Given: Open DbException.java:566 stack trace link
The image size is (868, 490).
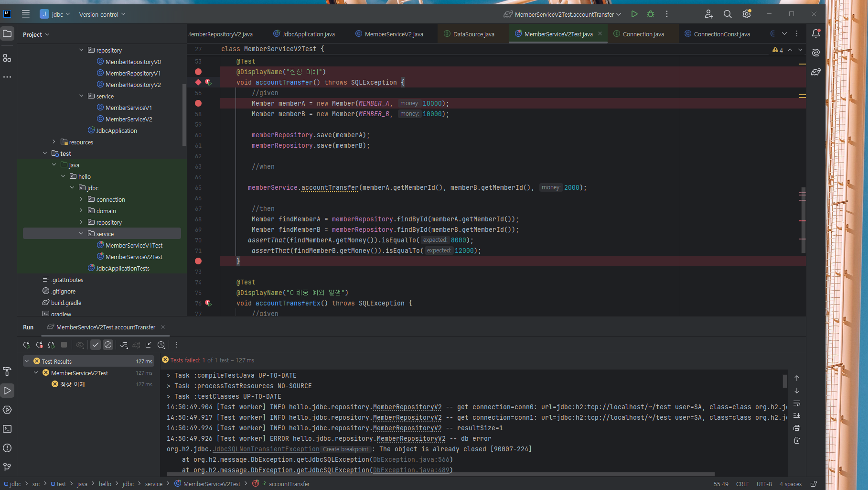Looking at the screenshot, I should pos(411,459).
